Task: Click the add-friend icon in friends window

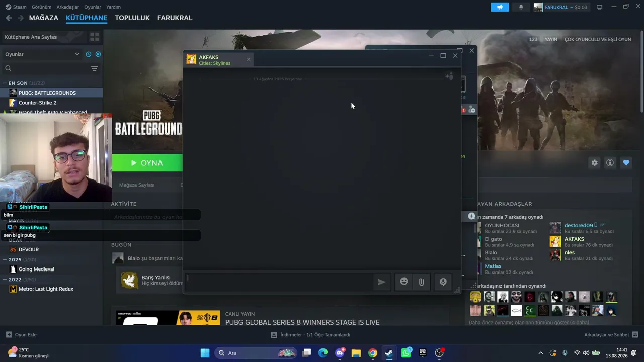Action: click(x=471, y=110)
